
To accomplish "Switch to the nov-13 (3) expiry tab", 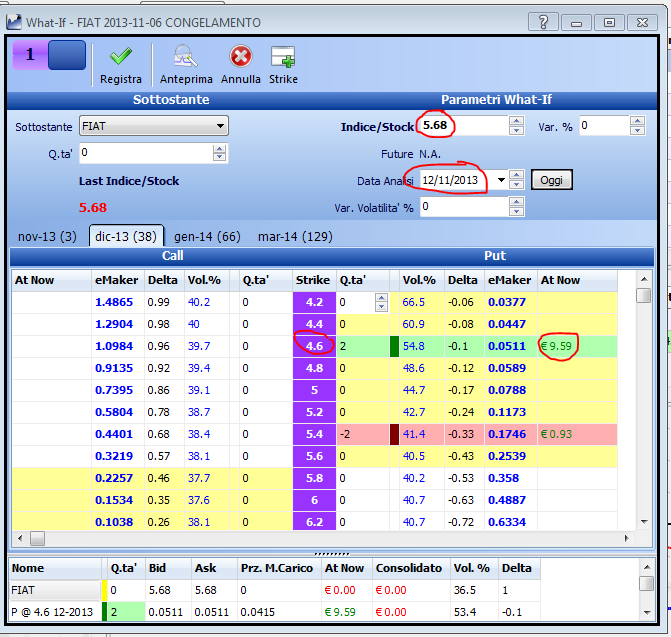I will tap(47, 236).
